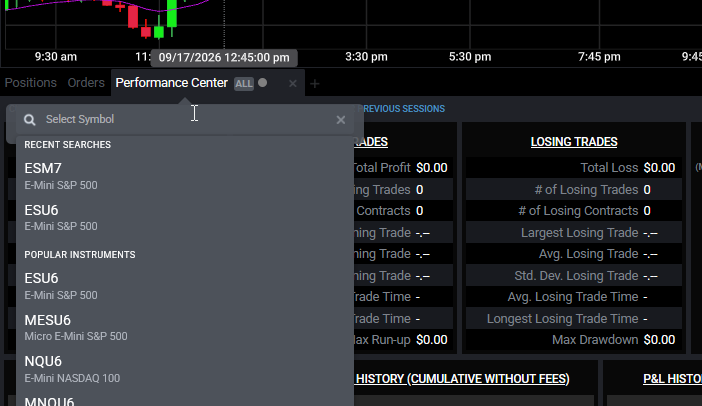Switch to the Orders tab
Screen dimensions: 702x406
click(x=86, y=83)
